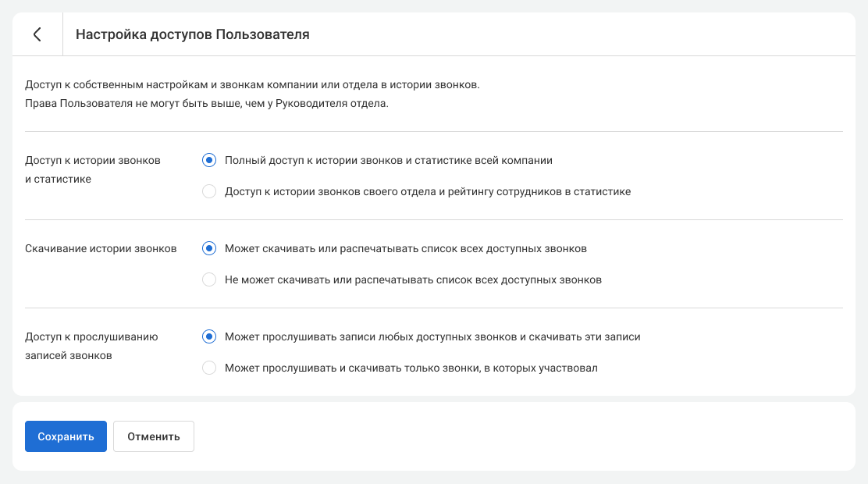
Task: Click the 'Не может скачивать или распечатывать' label text
Action: [413, 279]
